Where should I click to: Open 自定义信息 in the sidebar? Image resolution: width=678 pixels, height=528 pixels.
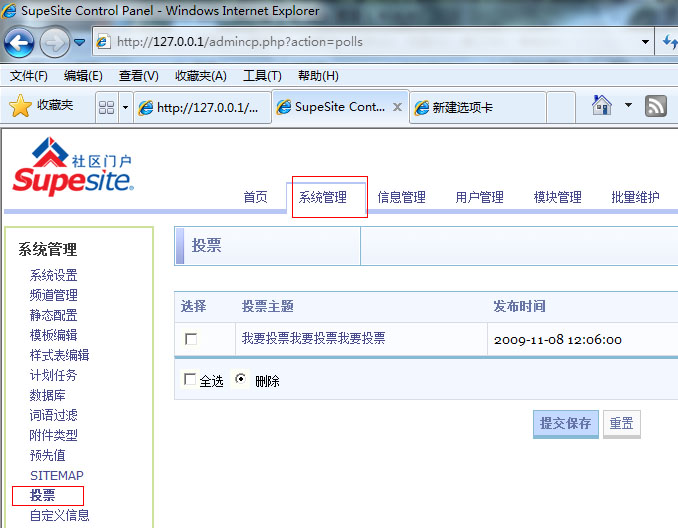[60, 515]
